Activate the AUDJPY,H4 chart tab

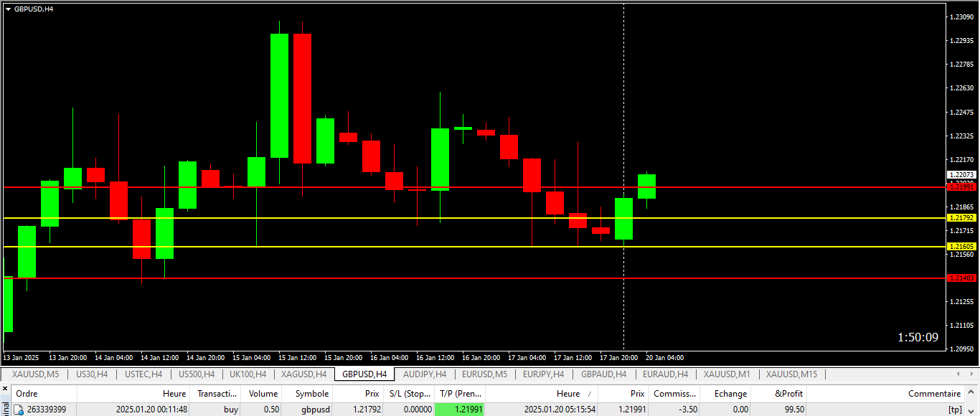click(x=425, y=374)
